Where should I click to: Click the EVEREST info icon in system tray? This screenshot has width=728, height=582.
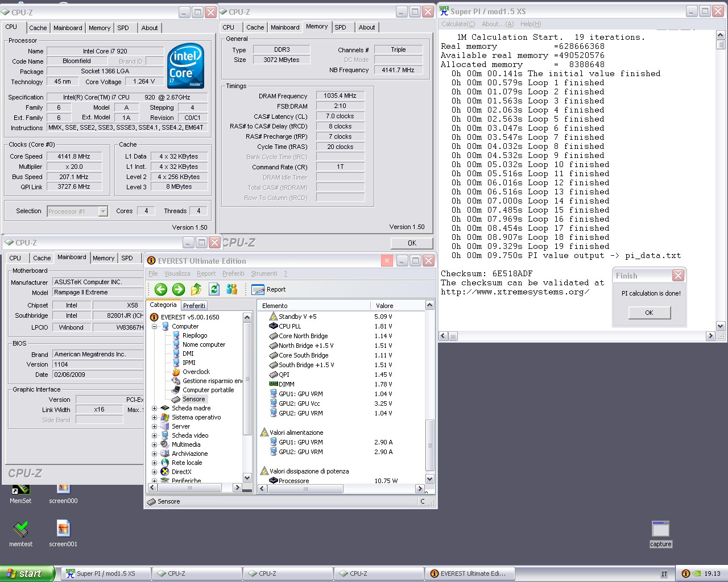(686, 573)
